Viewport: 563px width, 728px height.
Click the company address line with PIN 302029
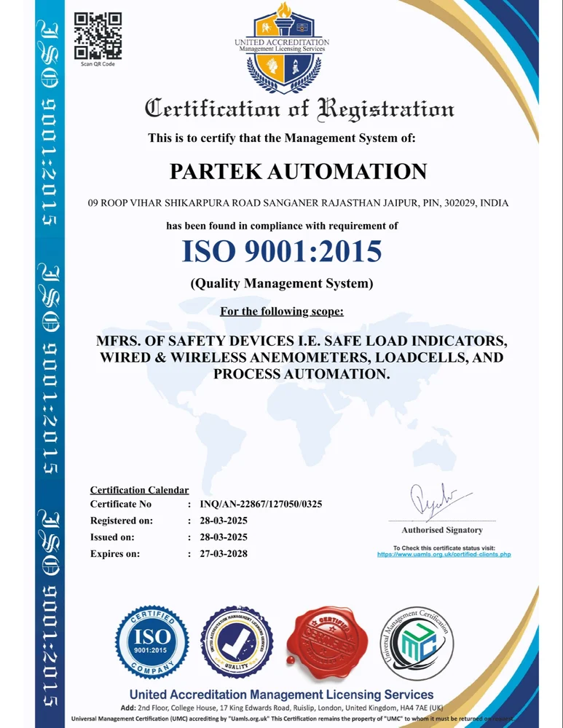pyautogui.click(x=298, y=203)
